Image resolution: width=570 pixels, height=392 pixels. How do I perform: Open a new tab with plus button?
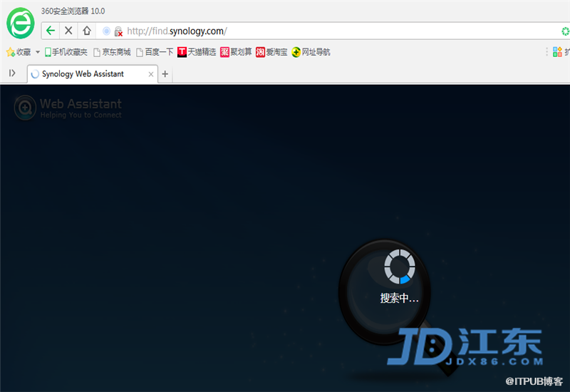pos(165,74)
